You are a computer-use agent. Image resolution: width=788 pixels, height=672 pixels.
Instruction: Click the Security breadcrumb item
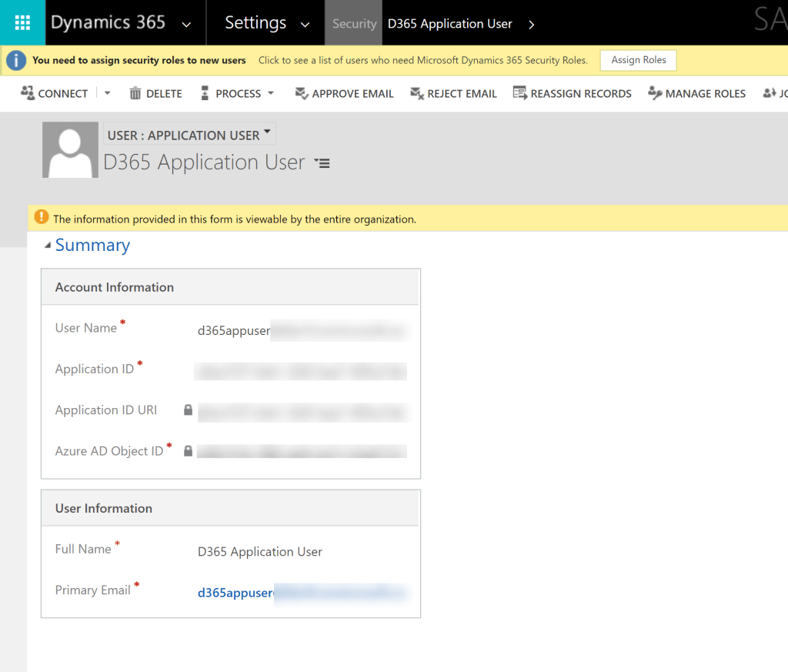pyautogui.click(x=354, y=24)
